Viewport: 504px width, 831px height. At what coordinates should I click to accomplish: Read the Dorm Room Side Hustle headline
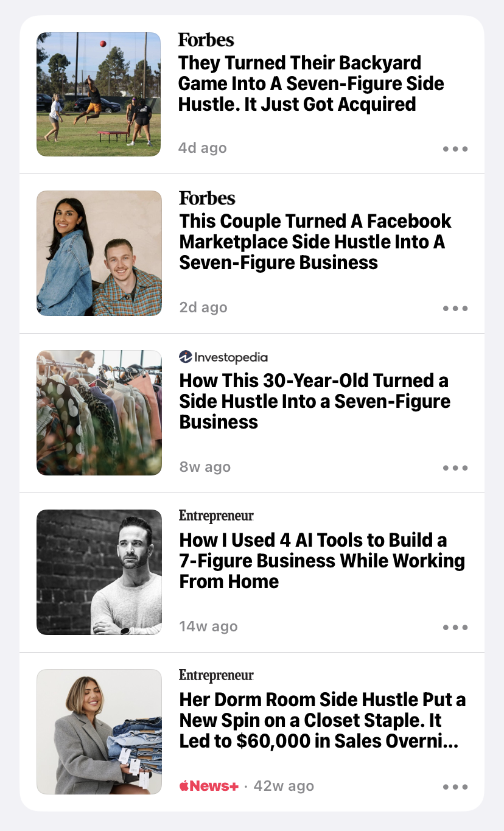tap(322, 720)
